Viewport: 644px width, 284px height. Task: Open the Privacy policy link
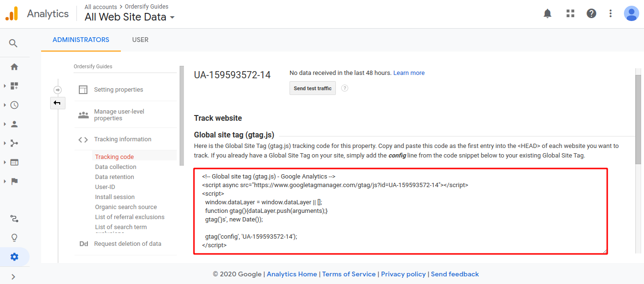click(x=403, y=274)
